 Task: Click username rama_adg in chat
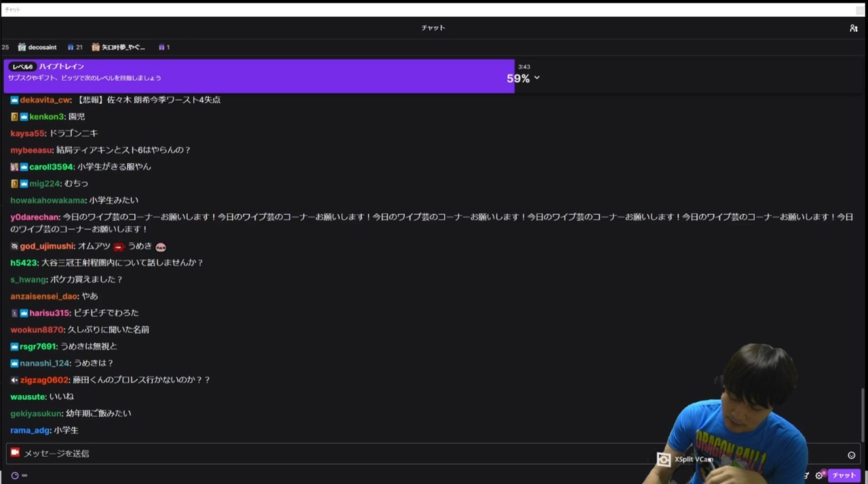[x=31, y=430]
